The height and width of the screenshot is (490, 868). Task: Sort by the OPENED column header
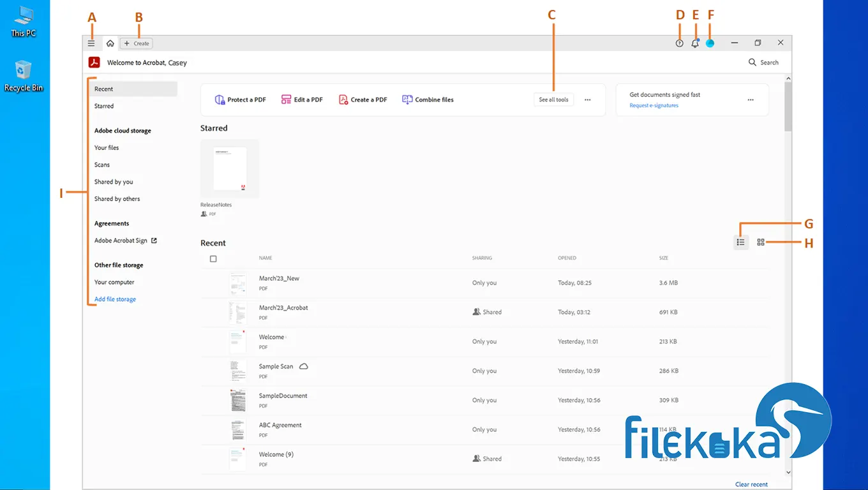point(567,258)
